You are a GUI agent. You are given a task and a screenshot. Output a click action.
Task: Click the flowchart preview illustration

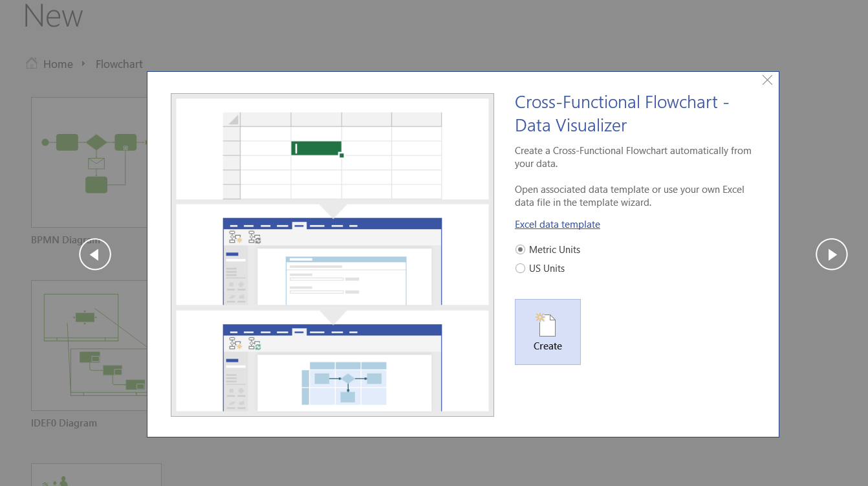pos(332,366)
